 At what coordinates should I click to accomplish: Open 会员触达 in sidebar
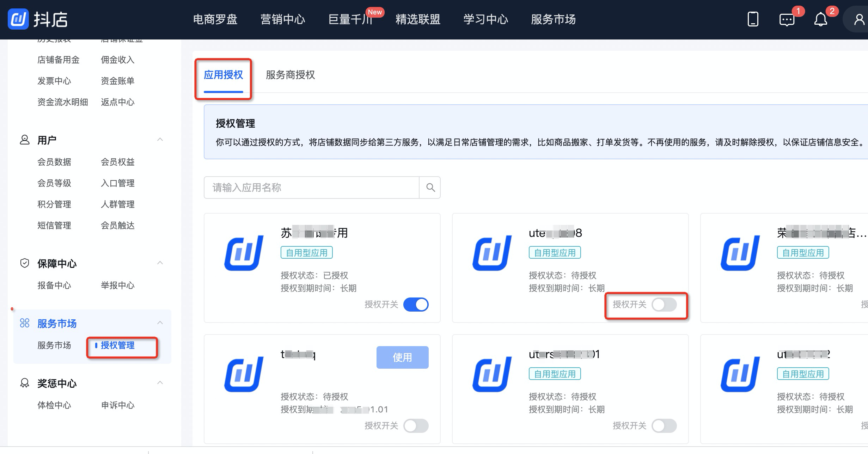(x=118, y=226)
